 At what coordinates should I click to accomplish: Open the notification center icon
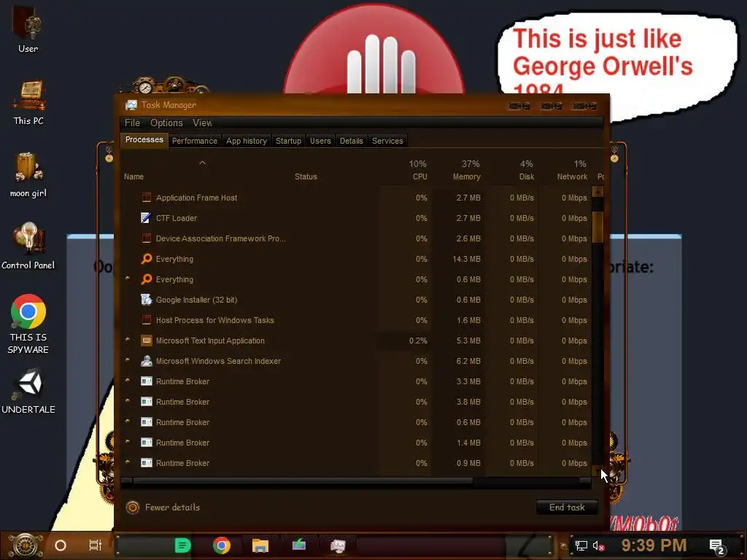click(x=717, y=546)
